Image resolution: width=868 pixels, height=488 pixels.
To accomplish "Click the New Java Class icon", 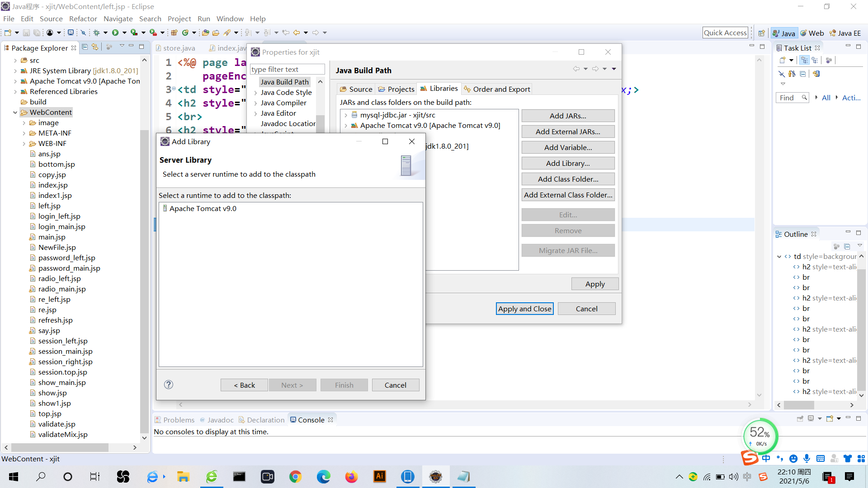I will click(x=185, y=33).
